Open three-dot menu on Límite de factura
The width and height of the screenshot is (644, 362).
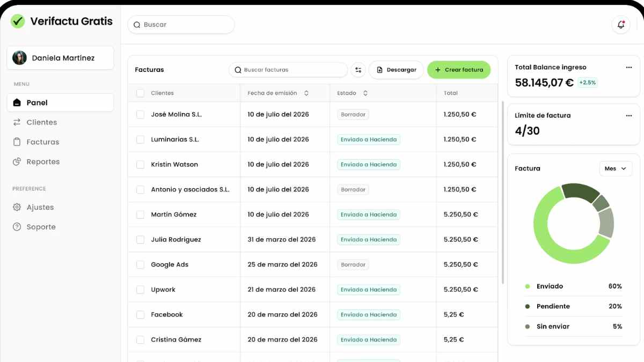(628, 115)
